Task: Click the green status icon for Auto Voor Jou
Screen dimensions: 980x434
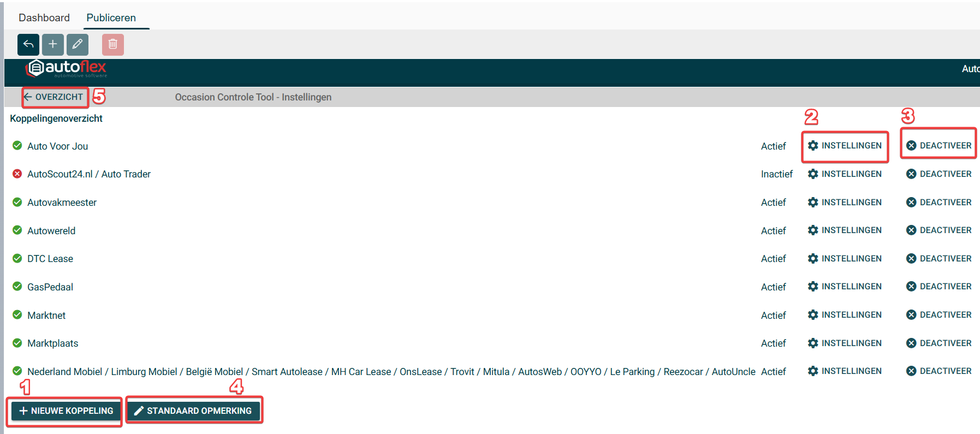Action: [x=17, y=146]
